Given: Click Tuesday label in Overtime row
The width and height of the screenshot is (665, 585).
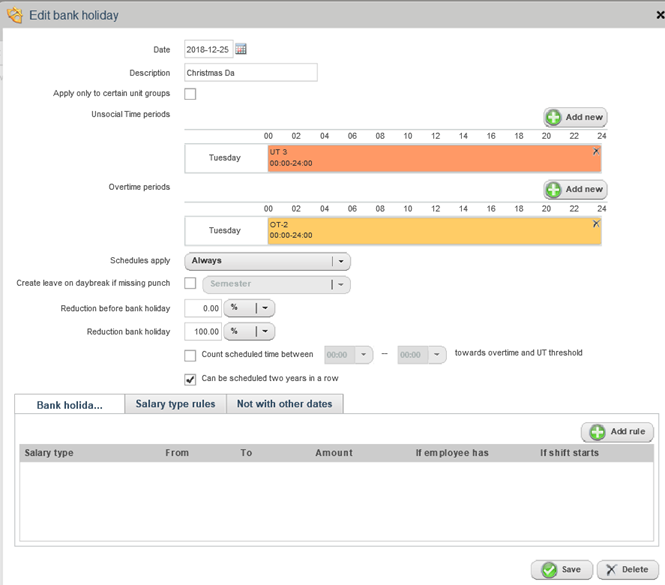Looking at the screenshot, I should (225, 230).
